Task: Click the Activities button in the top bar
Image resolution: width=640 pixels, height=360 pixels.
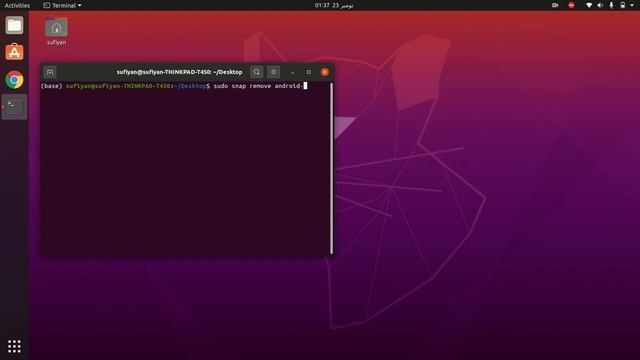Action: 17,5
